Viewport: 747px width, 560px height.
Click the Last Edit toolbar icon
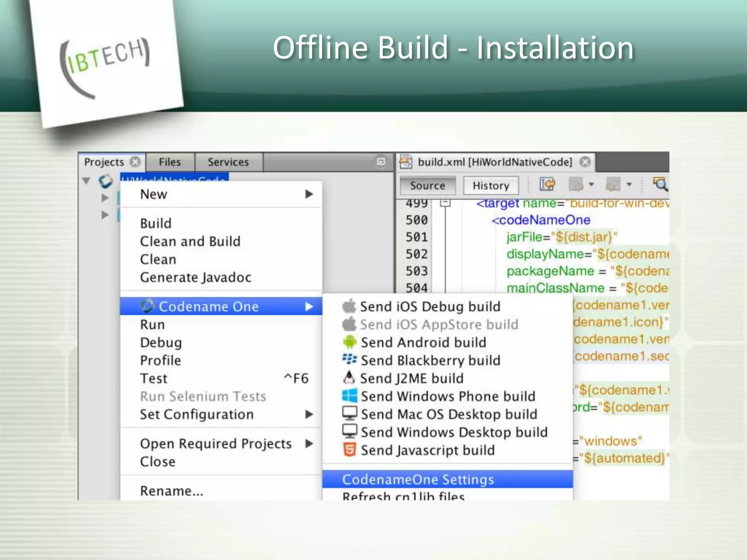(x=547, y=184)
